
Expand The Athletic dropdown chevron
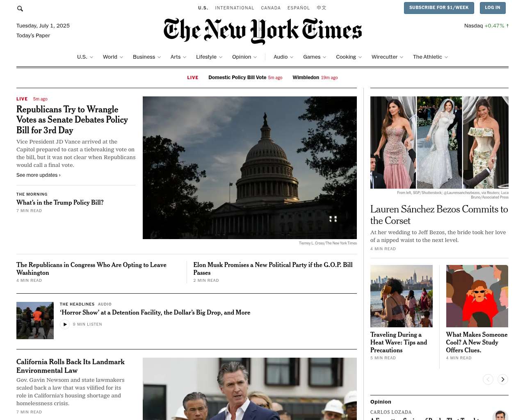point(446,57)
